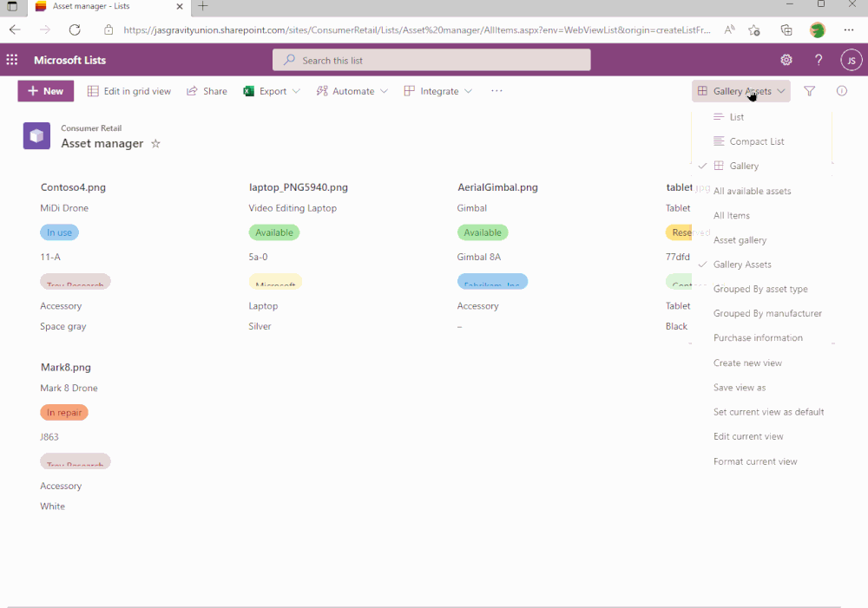This screenshot has width=868, height=608.
Task: Select the Compact List view type
Action: (x=756, y=141)
